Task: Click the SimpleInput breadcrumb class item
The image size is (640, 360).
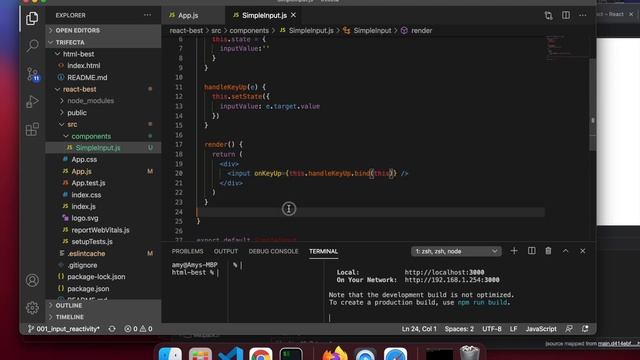Action: pos(367,31)
